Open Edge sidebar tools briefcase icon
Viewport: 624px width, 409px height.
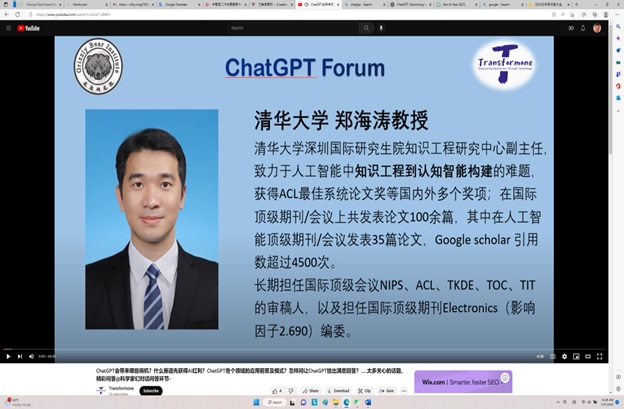[618, 62]
